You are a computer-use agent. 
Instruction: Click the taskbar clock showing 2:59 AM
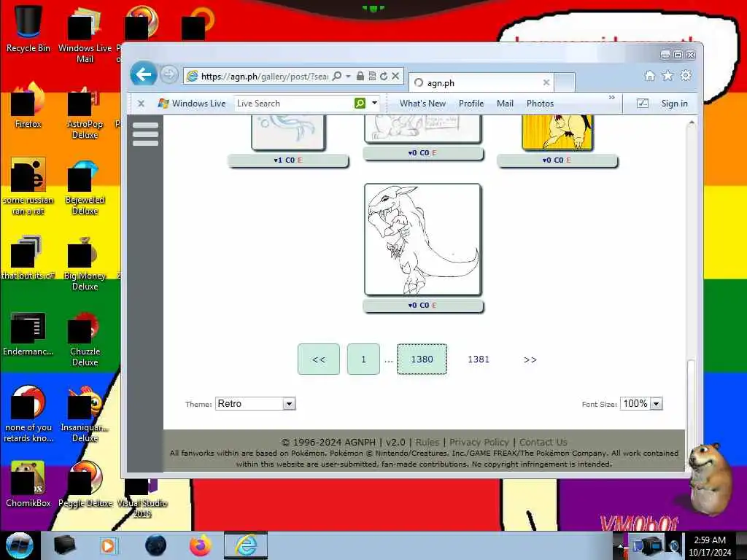(x=710, y=546)
